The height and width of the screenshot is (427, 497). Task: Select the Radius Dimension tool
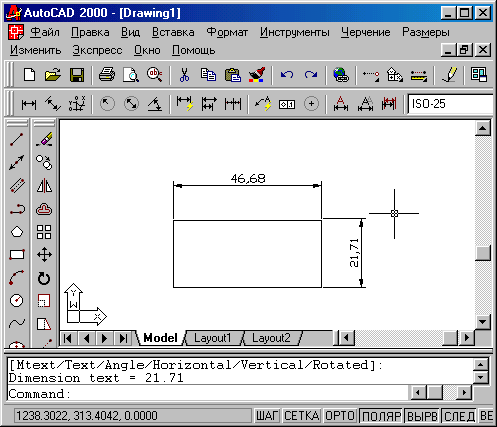[107, 104]
